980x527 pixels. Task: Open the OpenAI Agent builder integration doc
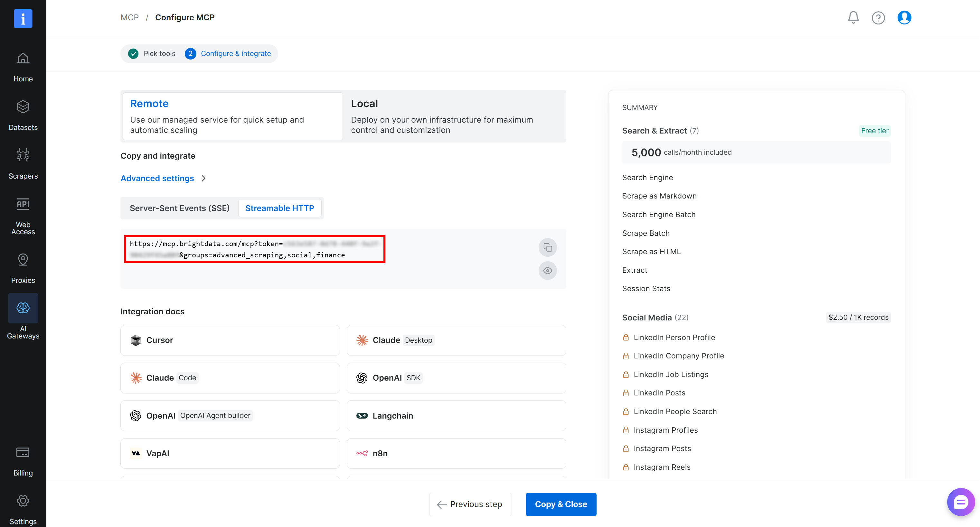[x=230, y=416]
